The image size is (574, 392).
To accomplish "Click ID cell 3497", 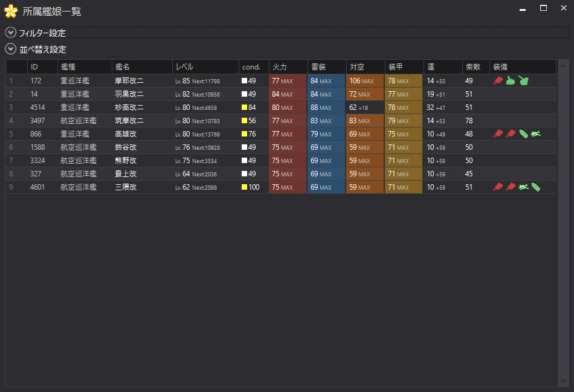I will click(x=37, y=120).
